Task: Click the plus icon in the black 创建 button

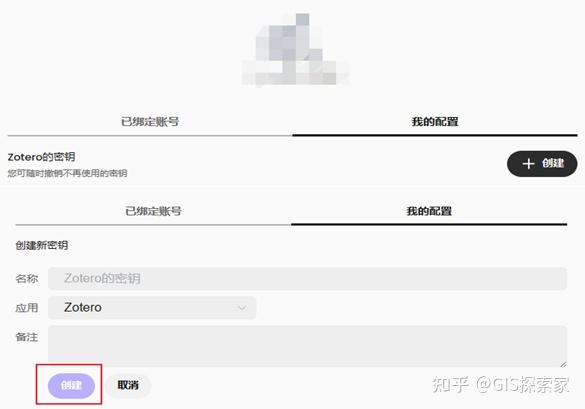Action: pyautogui.click(x=528, y=164)
